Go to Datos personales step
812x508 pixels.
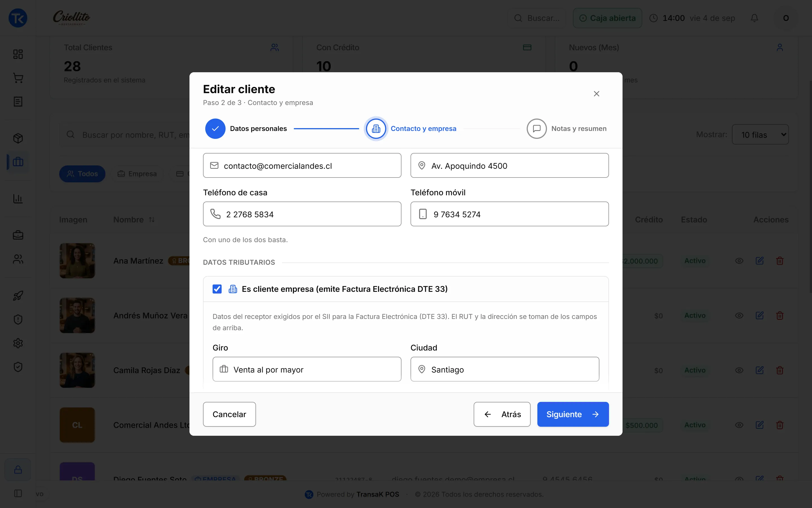246,129
